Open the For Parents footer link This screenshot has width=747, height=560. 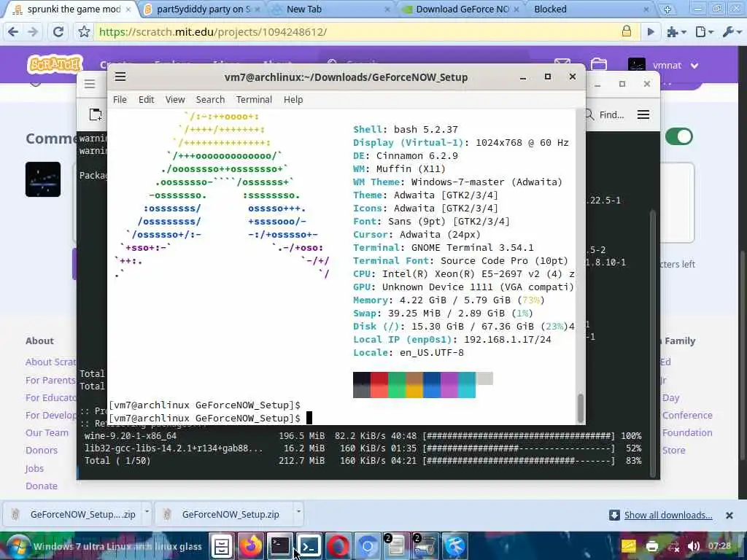click(50, 380)
